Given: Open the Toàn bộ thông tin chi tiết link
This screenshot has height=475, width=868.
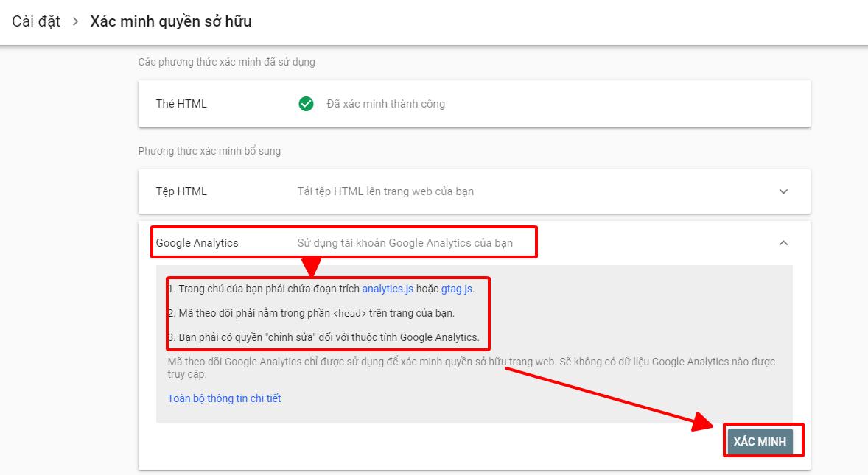Looking at the screenshot, I should 224,398.
